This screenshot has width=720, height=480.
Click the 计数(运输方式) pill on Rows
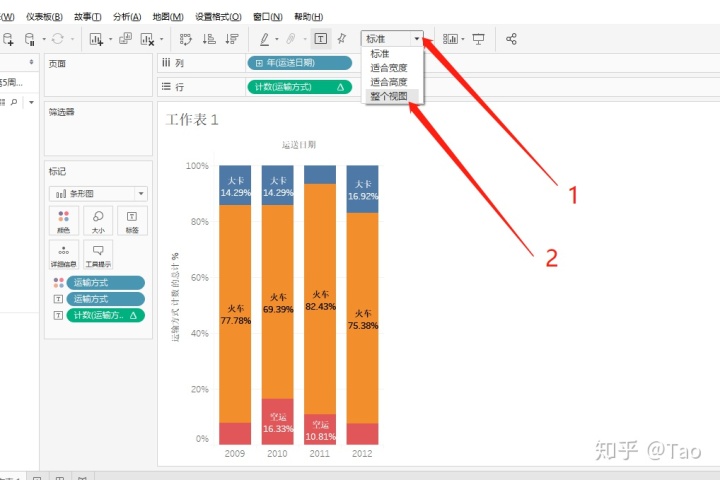pyautogui.click(x=300, y=87)
